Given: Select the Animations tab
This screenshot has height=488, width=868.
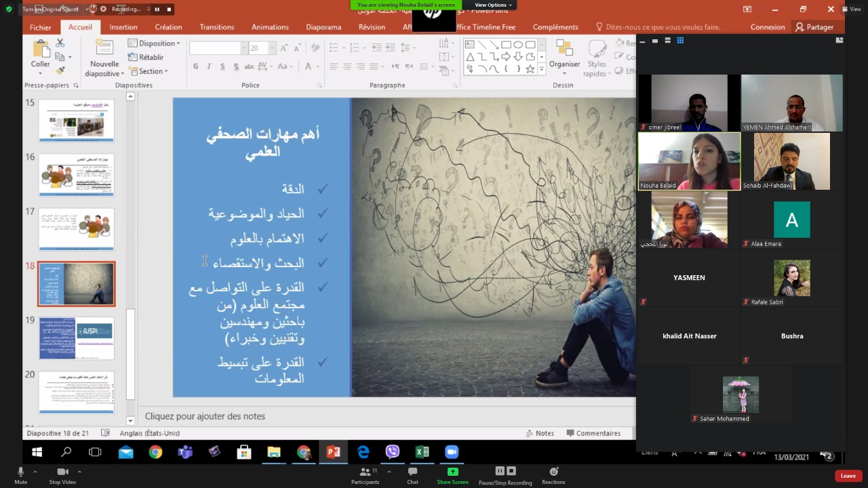Looking at the screenshot, I should click(x=270, y=27).
